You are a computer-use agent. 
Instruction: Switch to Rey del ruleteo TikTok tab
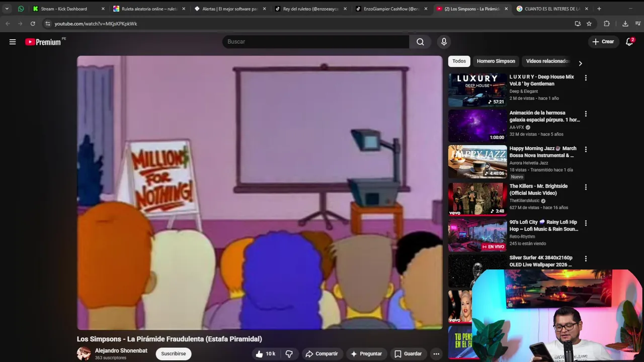point(310,9)
